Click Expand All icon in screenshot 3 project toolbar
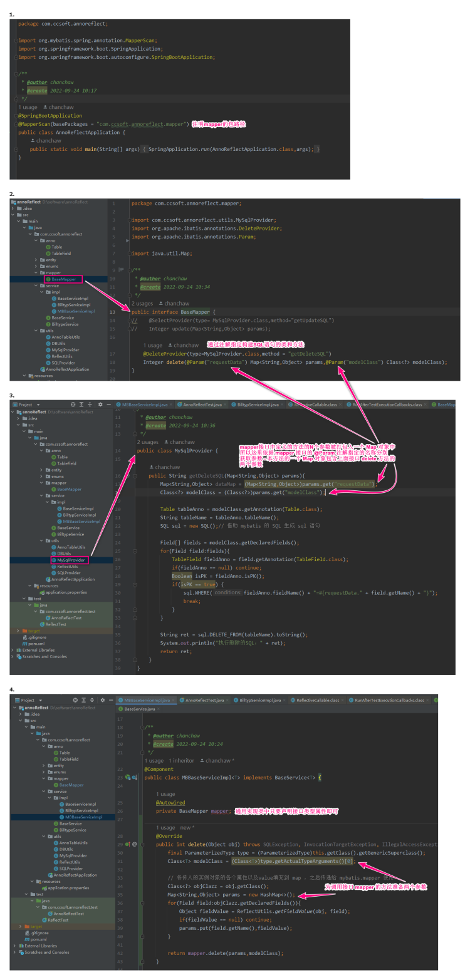The image size is (470, 980). 81,404
